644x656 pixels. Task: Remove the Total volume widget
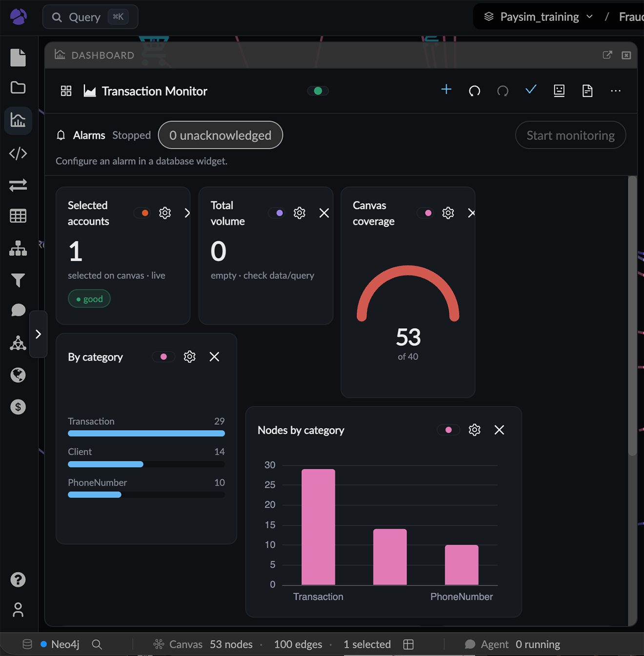(x=324, y=213)
